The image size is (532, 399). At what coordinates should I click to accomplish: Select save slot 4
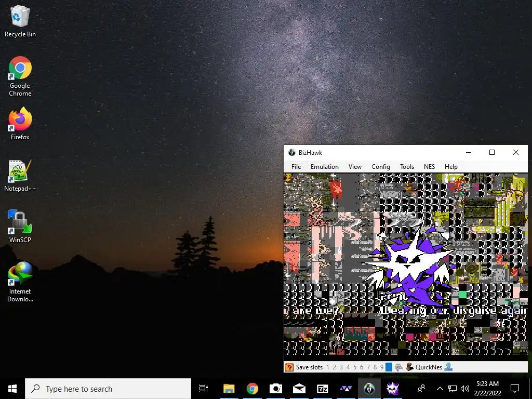coord(348,367)
